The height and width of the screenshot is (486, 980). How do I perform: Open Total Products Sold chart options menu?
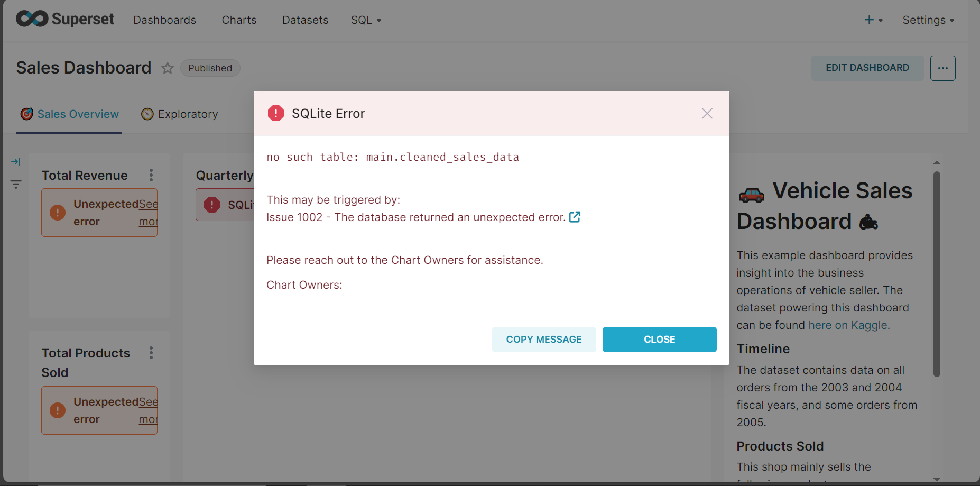pyautogui.click(x=151, y=353)
